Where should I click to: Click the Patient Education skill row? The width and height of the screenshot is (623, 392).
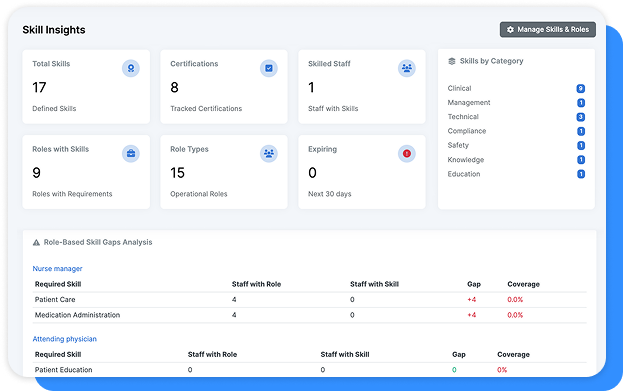(x=309, y=370)
